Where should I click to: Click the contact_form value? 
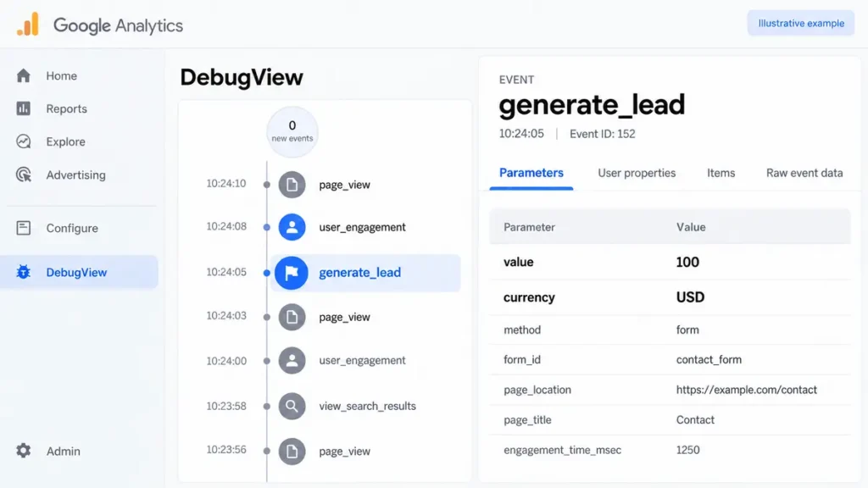click(x=709, y=359)
